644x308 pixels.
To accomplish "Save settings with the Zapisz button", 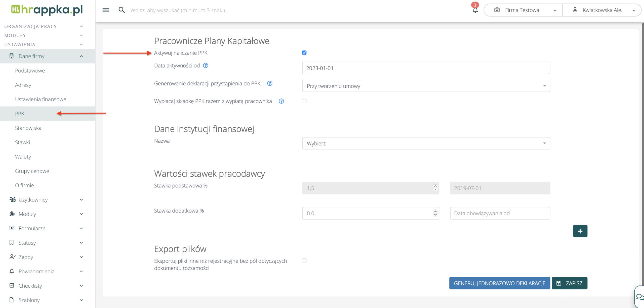I will pos(569,283).
